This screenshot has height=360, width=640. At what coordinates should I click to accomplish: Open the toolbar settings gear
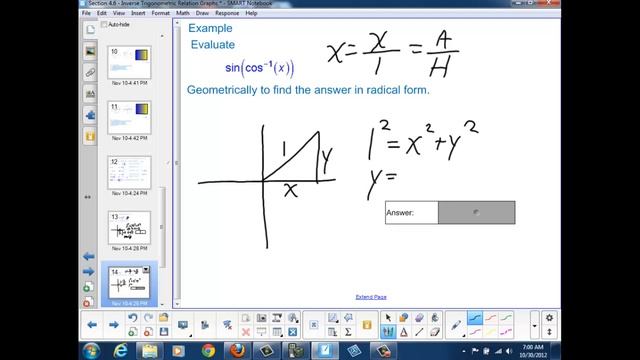coord(549,318)
